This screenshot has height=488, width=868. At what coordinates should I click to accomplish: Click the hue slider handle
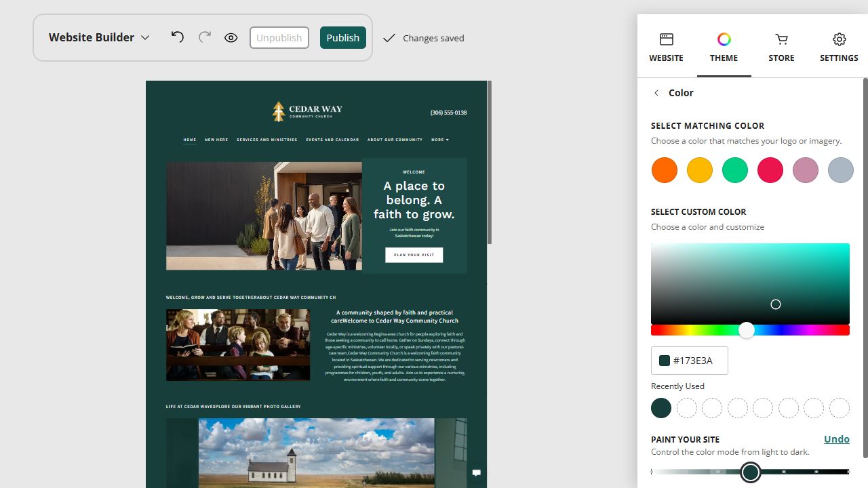click(747, 330)
